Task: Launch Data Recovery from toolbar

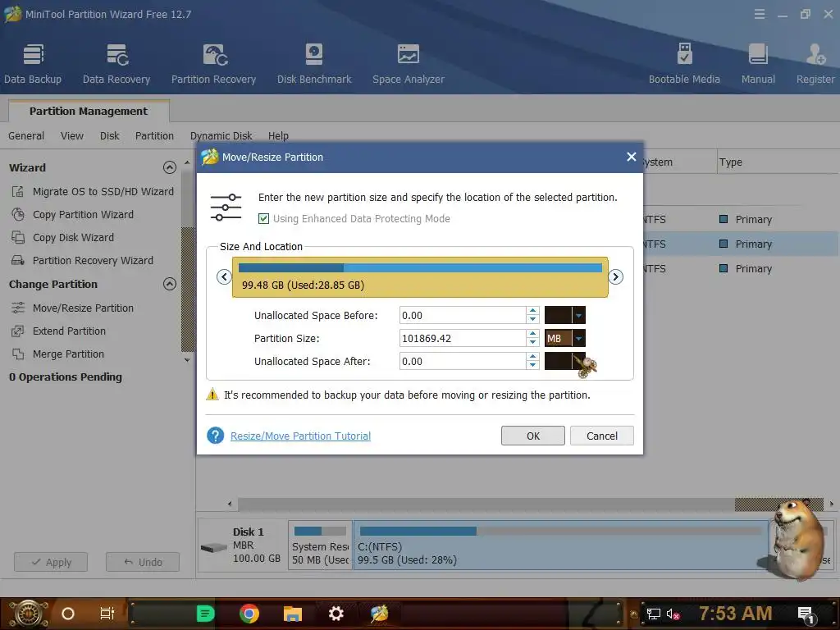Action: click(x=116, y=64)
